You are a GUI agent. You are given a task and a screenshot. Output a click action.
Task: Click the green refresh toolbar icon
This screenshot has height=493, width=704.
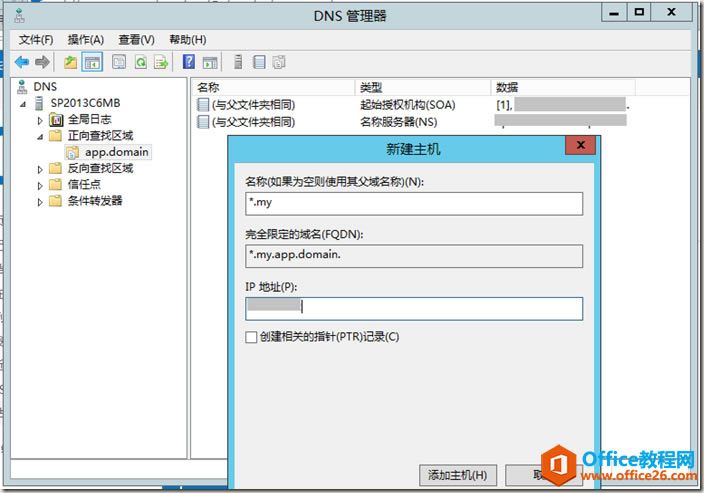(x=141, y=62)
